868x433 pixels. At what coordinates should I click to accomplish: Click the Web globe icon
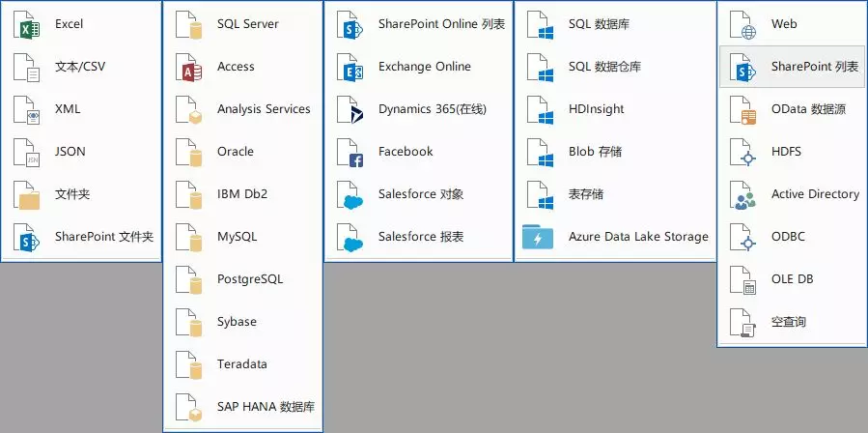tap(742, 25)
